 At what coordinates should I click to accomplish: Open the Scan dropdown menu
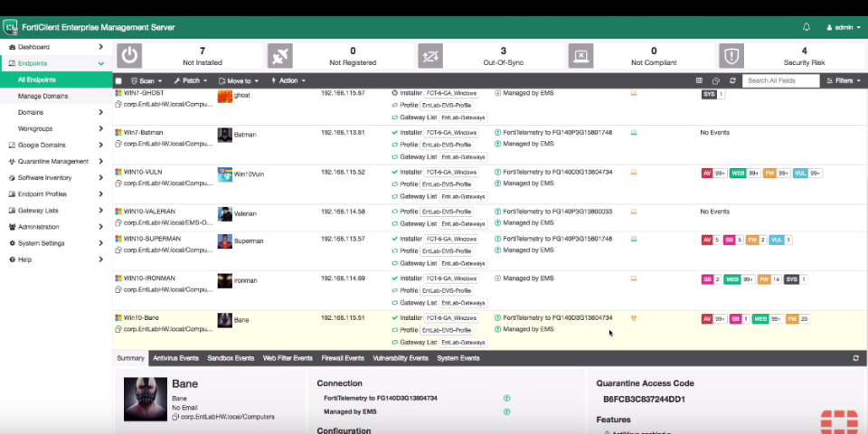coord(146,80)
